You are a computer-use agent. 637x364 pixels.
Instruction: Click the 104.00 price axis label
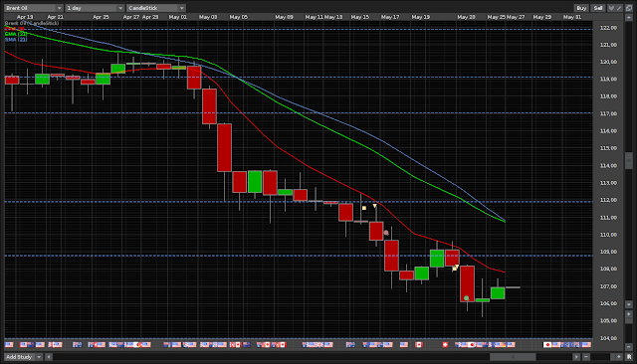coord(608,338)
